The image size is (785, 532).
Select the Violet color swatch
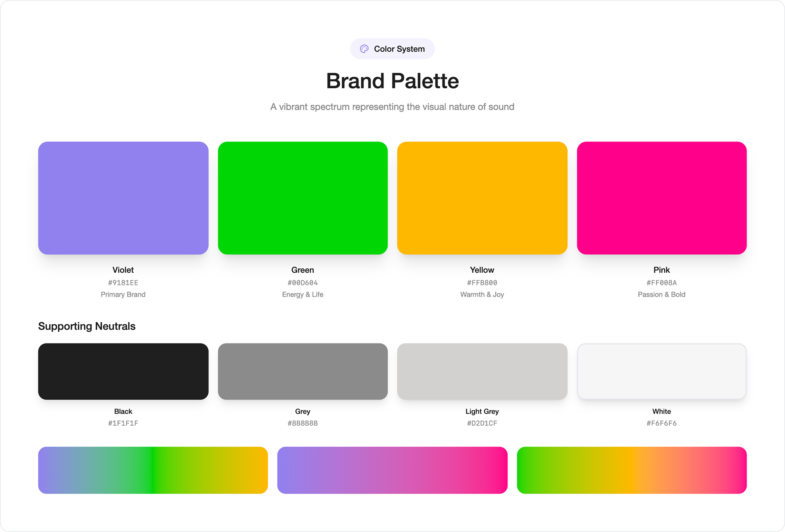click(123, 198)
